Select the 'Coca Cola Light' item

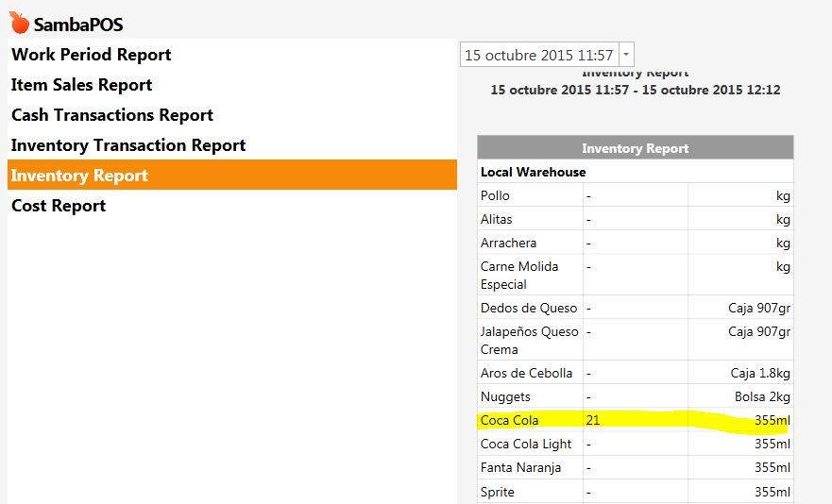(526, 444)
